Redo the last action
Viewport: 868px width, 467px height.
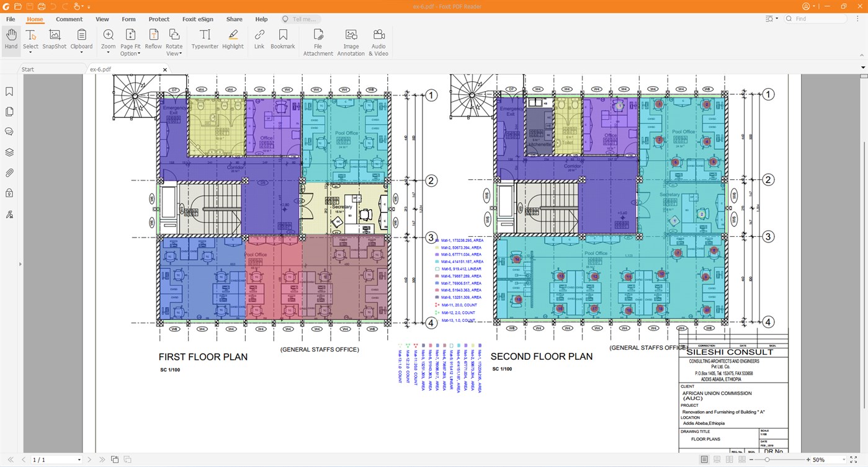[65, 6]
